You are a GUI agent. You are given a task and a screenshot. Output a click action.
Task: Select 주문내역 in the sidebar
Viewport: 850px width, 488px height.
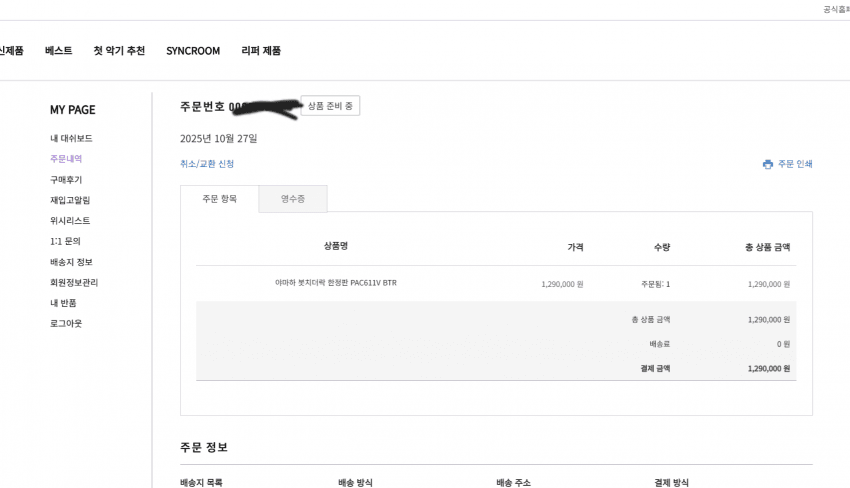66,159
